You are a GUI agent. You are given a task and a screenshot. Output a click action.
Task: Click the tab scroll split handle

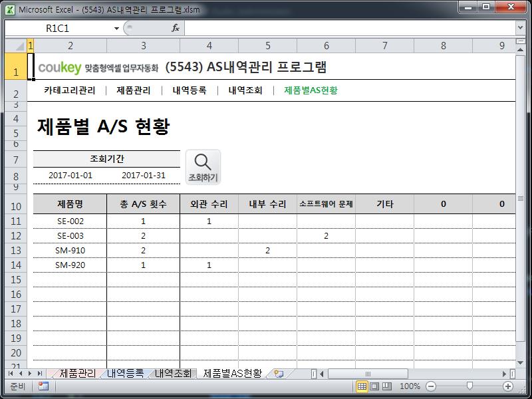click(314, 374)
